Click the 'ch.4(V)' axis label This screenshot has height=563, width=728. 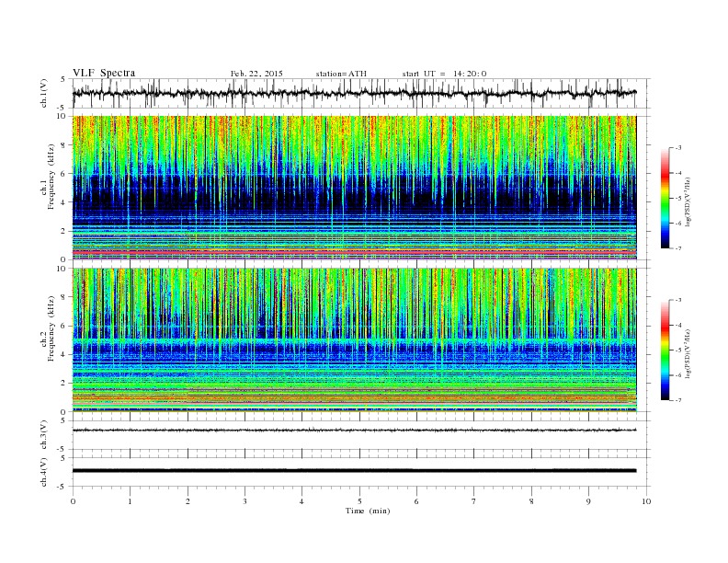44,472
